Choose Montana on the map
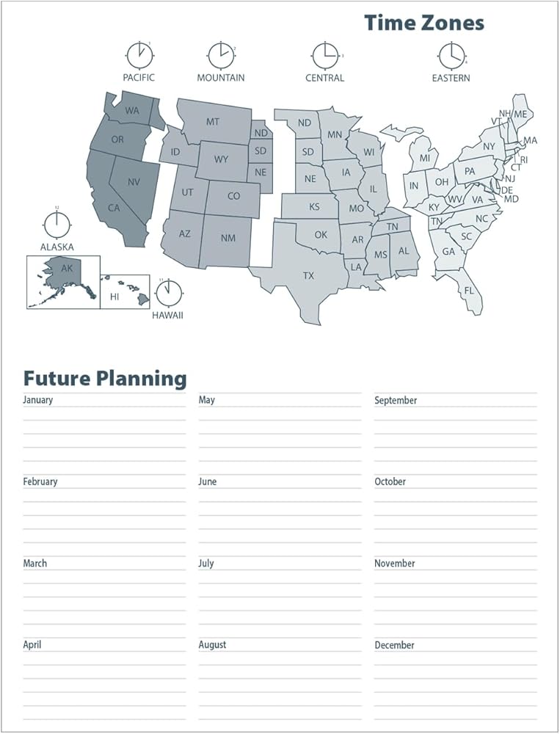 click(214, 122)
